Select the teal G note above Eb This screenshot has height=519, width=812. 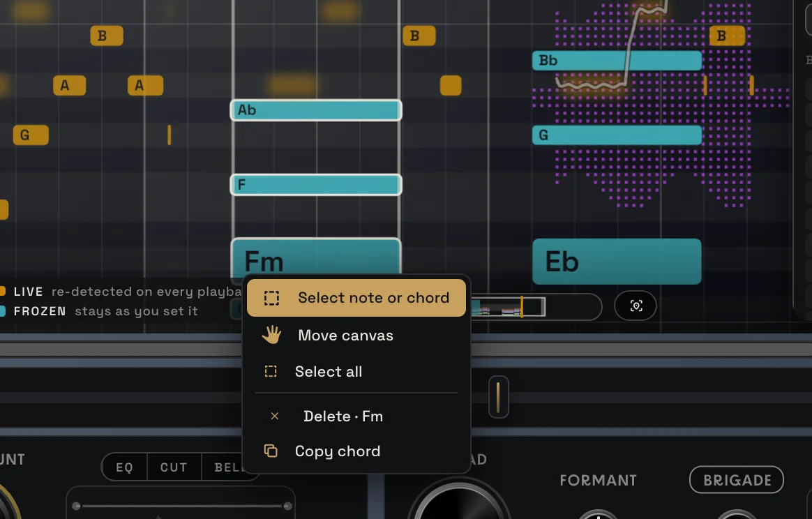click(x=617, y=135)
